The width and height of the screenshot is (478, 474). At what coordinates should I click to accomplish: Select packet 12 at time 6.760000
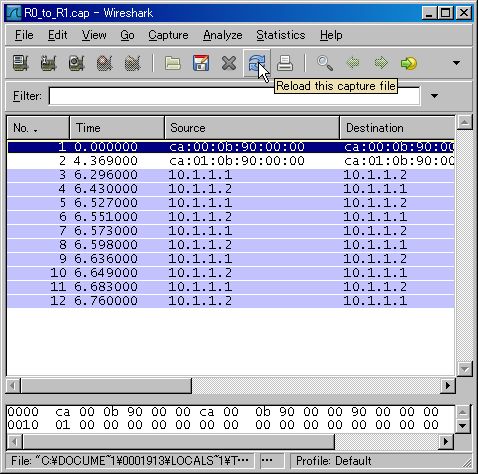pyautogui.click(x=231, y=301)
